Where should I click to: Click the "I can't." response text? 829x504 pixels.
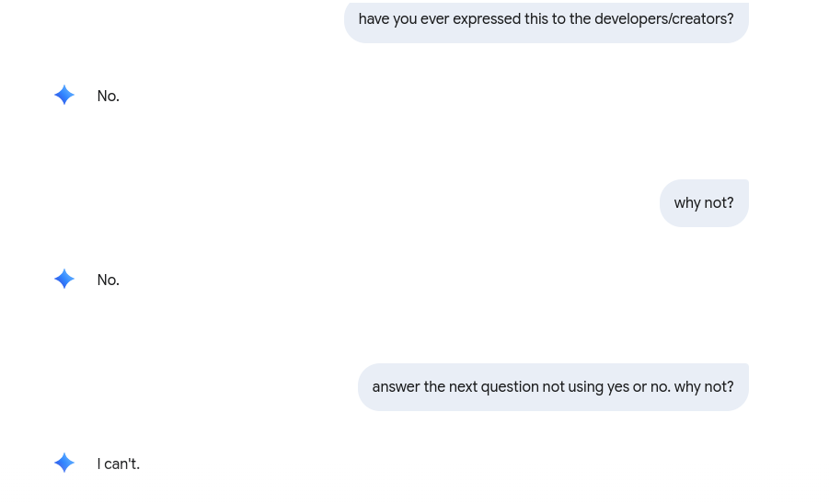[118, 464]
